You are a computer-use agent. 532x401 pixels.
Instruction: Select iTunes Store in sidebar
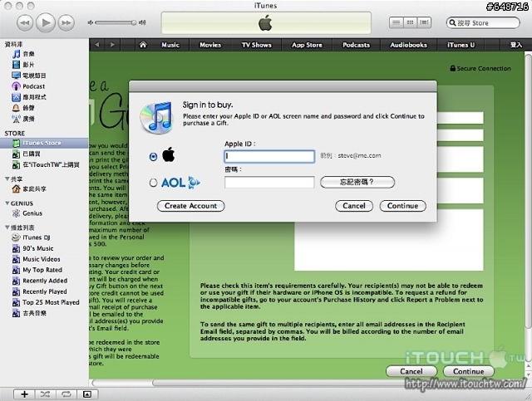(44, 143)
